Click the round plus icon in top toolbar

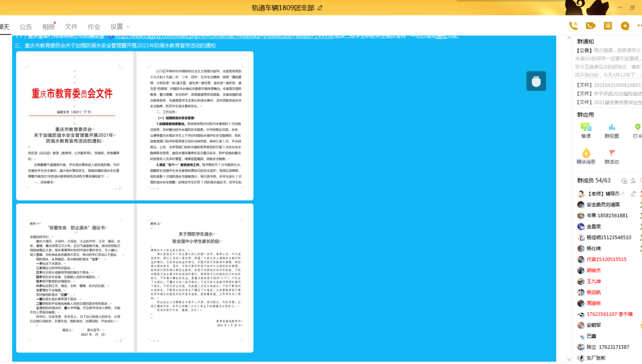[x=625, y=26]
